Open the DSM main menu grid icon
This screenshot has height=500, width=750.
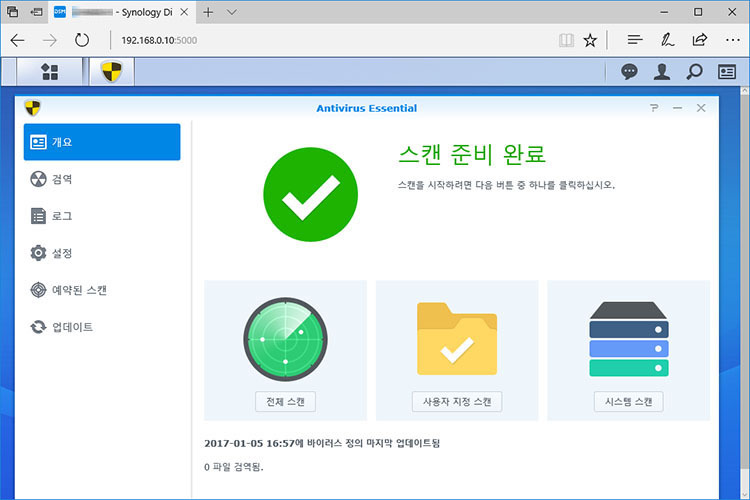(x=49, y=72)
